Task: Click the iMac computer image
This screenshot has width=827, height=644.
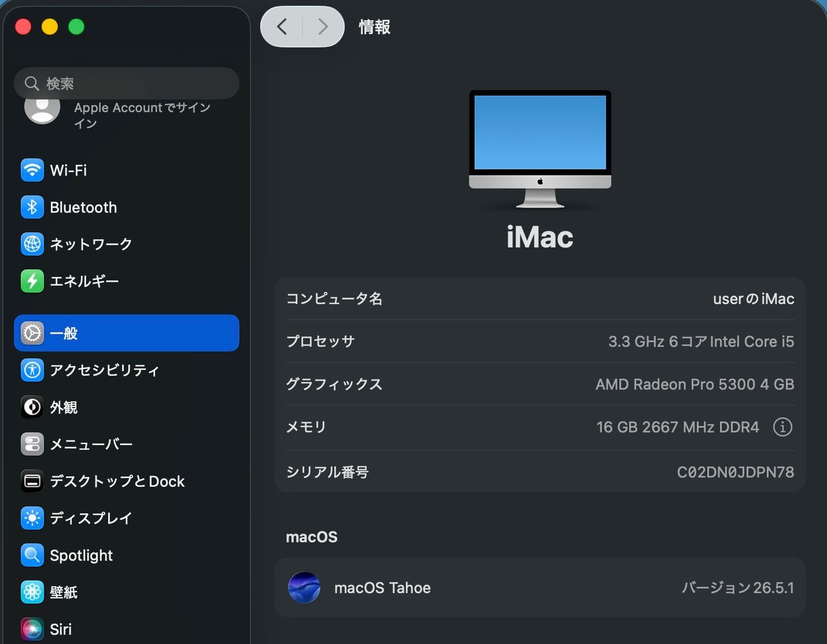Action: pos(540,149)
